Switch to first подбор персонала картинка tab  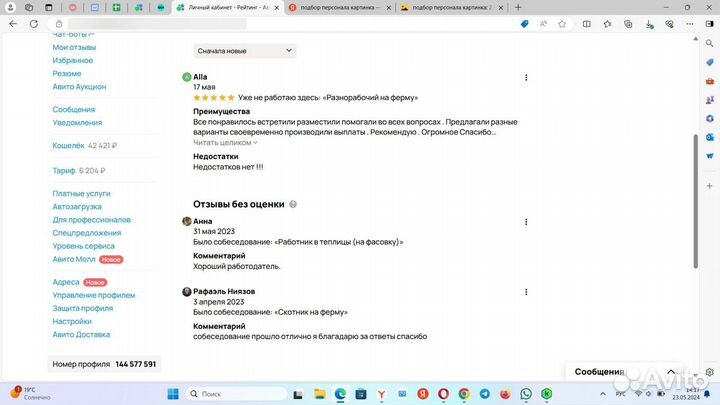click(x=339, y=7)
